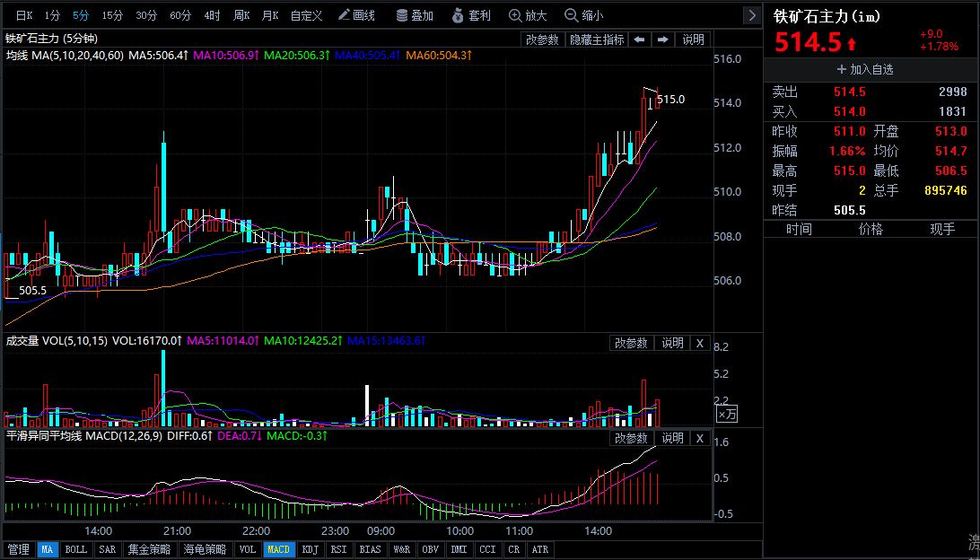Hide the volume panel via its X
This screenshot has width=980, height=560.
coord(700,343)
